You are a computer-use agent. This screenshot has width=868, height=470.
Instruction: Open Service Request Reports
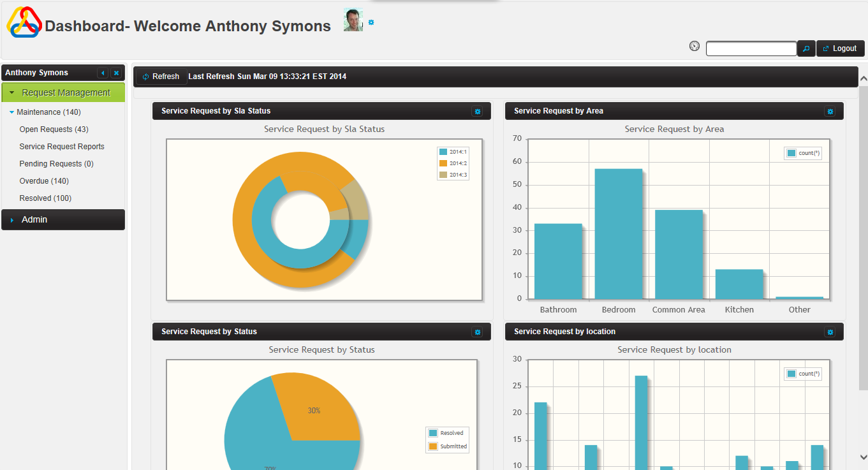coord(62,147)
